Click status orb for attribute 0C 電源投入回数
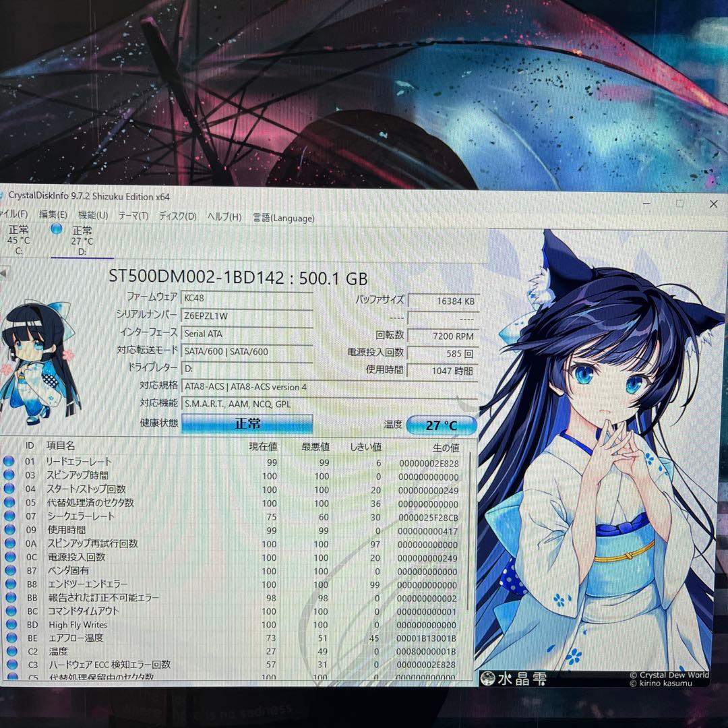728x728 pixels. pos(10,556)
